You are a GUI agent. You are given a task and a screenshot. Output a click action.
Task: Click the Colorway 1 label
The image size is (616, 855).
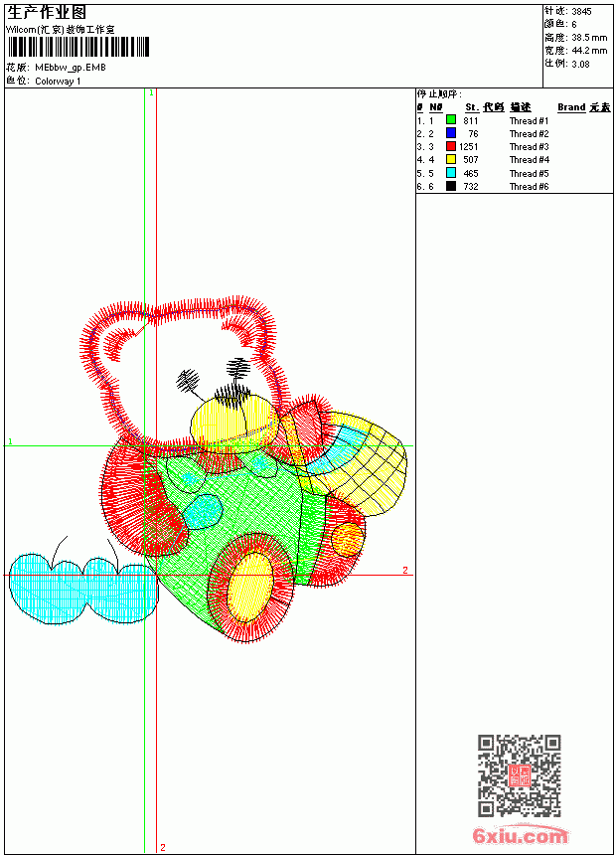pyautogui.click(x=58, y=82)
